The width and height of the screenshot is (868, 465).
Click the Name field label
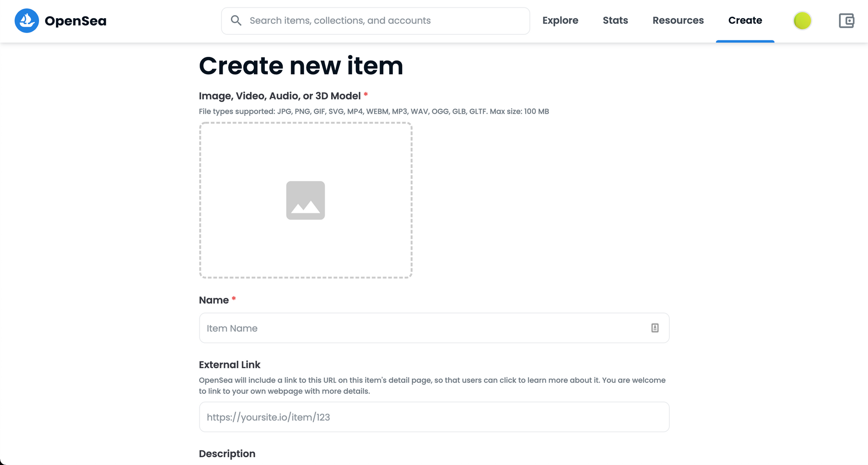tap(214, 300)
